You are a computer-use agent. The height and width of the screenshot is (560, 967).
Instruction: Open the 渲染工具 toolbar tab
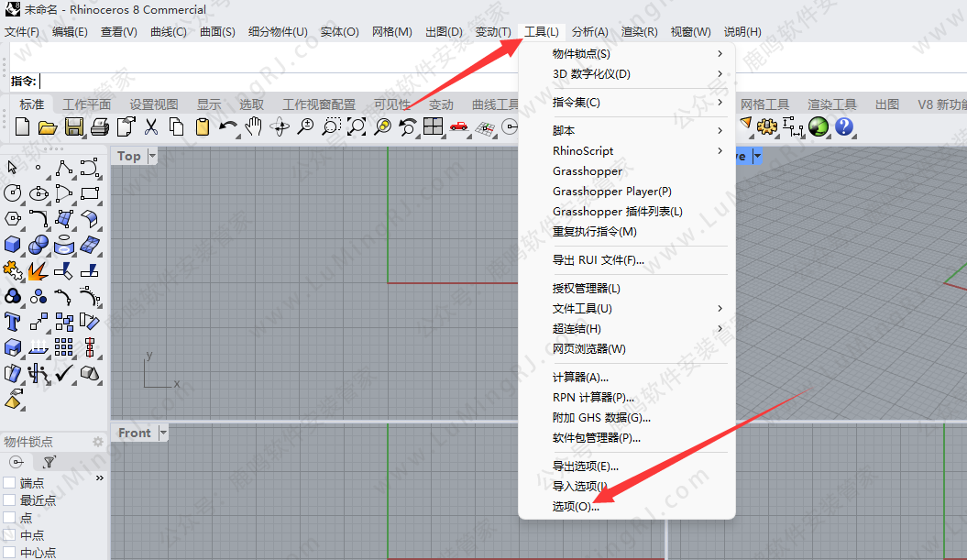pos(831,104)
